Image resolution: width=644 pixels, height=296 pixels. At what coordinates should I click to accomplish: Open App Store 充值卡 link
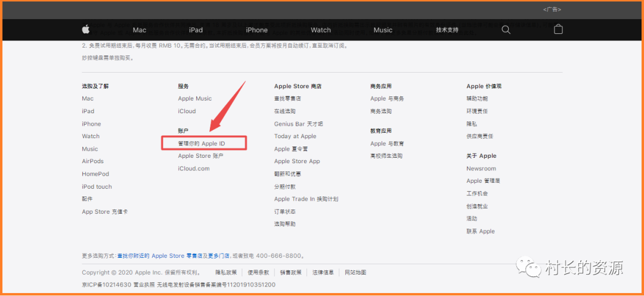pyautogui.click(x=104, y=211)
